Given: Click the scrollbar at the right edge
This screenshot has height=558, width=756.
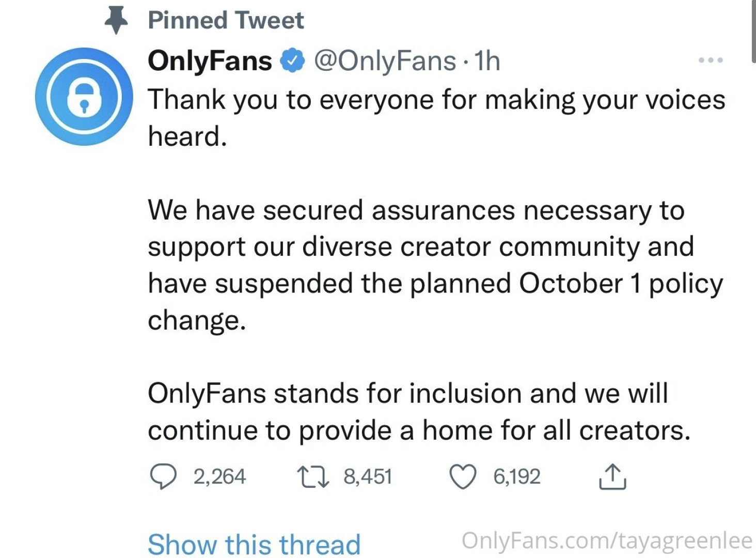Looking at the screenshot, I should pyautogui.click(x=753, y=31).
